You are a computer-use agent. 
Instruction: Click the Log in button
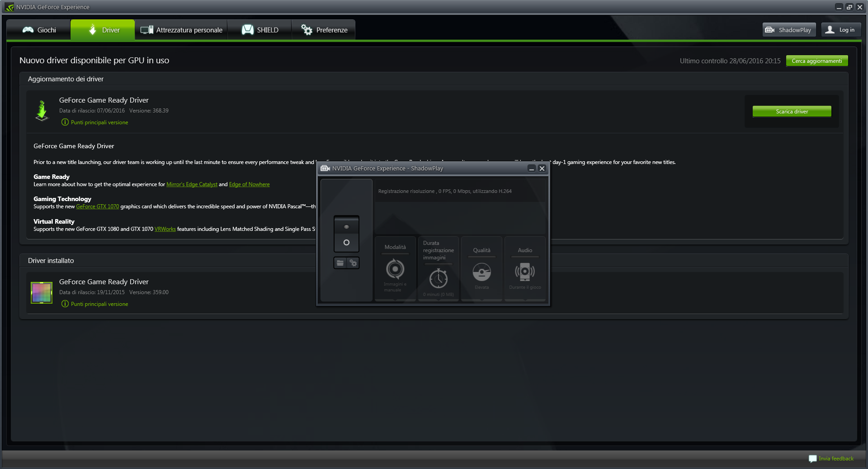pyautogui.click(x=841, y=30)
